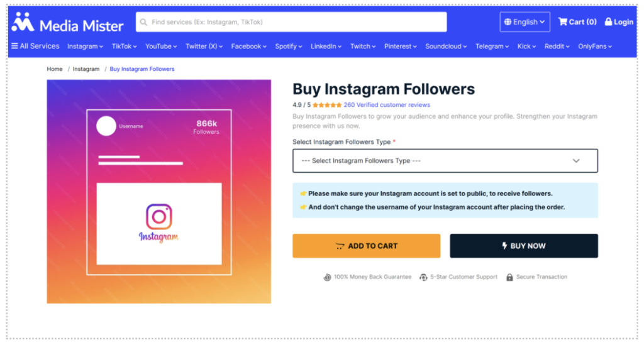Click the Media Mister logo icon

point(23,22)
